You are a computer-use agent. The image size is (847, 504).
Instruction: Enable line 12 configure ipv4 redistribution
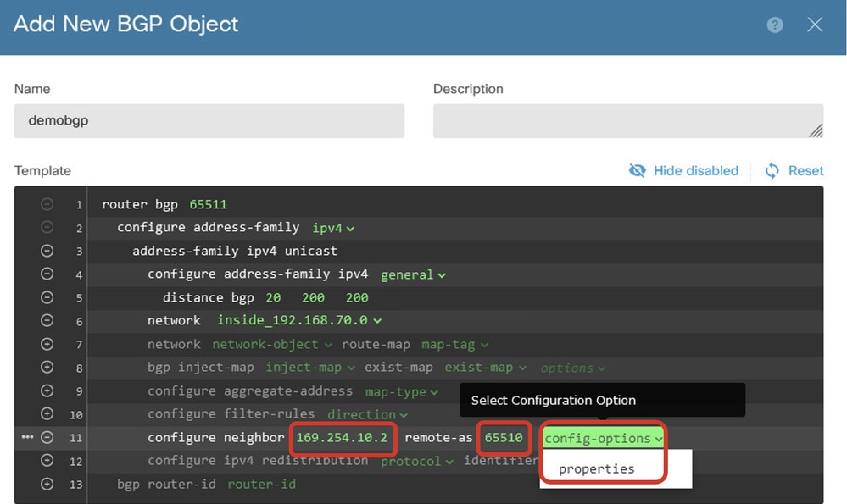point(47,460)
